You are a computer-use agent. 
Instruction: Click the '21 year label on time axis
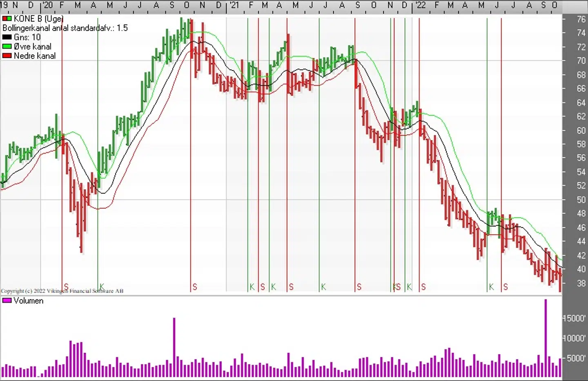[234, 5]
